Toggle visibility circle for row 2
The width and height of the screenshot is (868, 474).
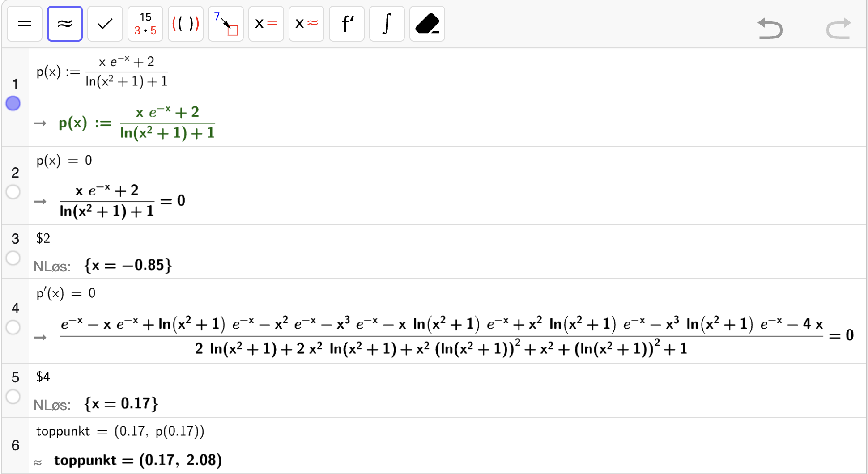tap(13, 192)
